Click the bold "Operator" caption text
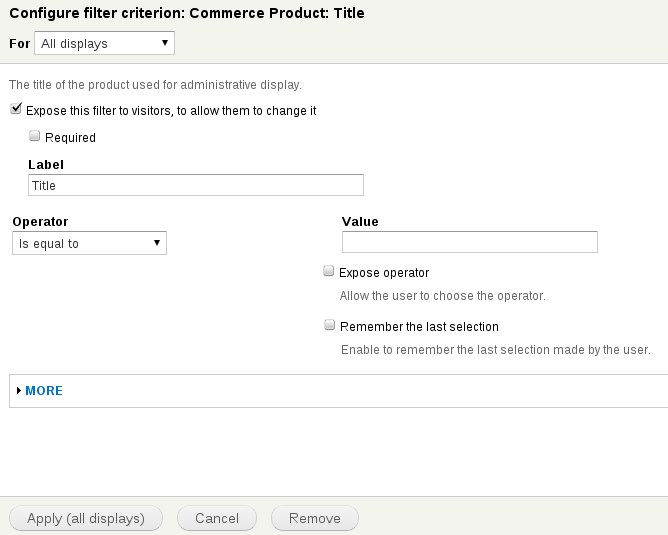 coord(40,221)
